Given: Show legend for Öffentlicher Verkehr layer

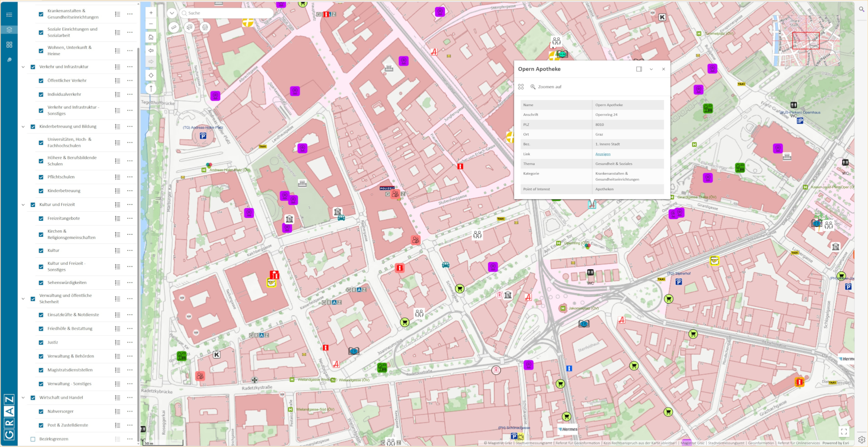Looking at the screenshot, I should 117,81.
